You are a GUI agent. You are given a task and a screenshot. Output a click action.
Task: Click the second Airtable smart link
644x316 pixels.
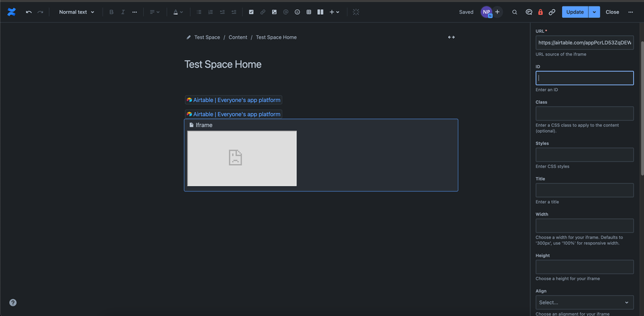233,114
